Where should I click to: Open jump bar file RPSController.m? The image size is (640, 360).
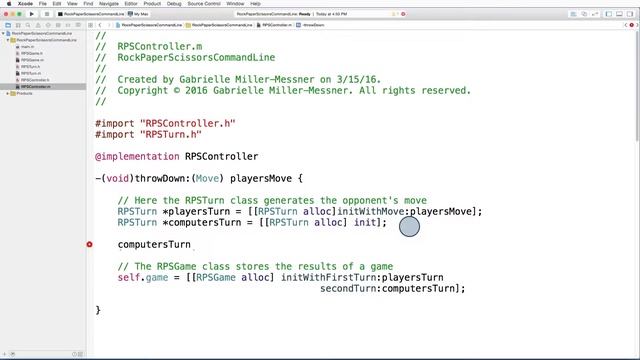coord(274,25)
